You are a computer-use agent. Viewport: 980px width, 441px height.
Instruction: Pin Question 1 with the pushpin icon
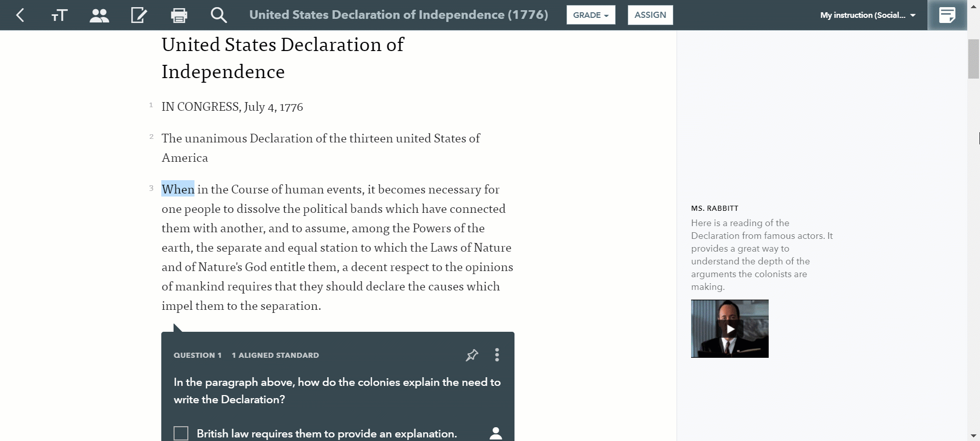click(472, 355)
